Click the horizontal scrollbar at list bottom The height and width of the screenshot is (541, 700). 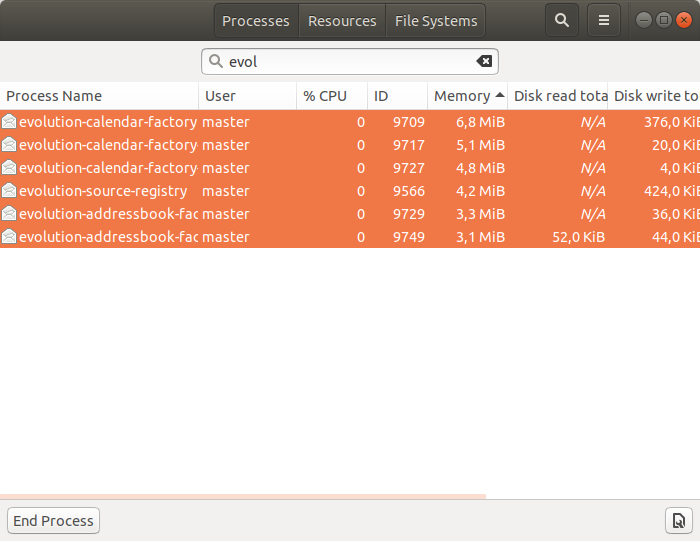click(243, 496)
